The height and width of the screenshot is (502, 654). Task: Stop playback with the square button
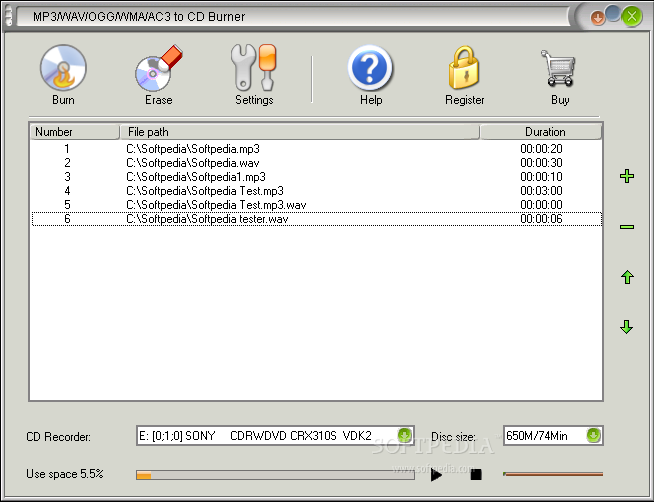click(476, 474)
